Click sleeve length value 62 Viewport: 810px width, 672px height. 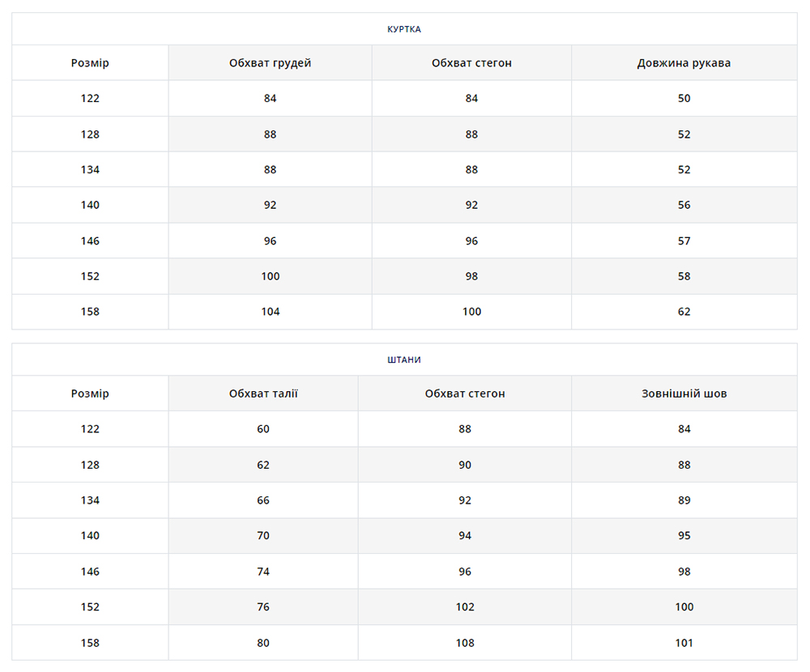pyautogui.click(x=684, y=312)
